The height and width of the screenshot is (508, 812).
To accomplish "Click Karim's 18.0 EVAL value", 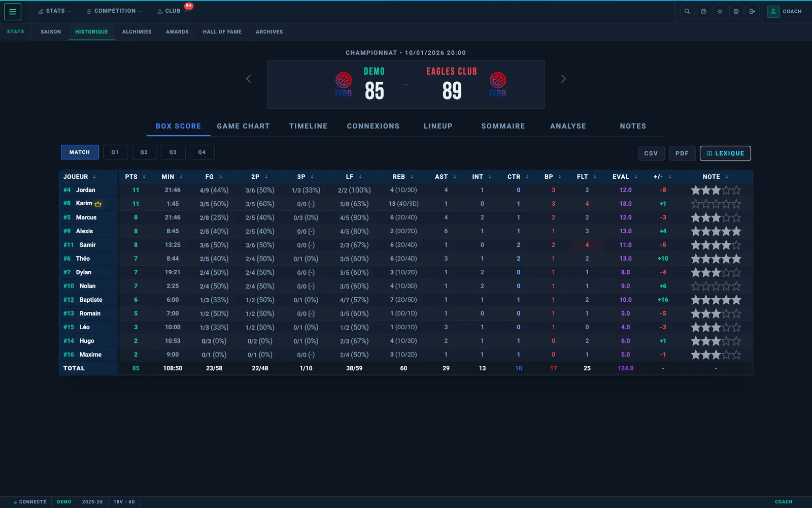I will point(625,204).
